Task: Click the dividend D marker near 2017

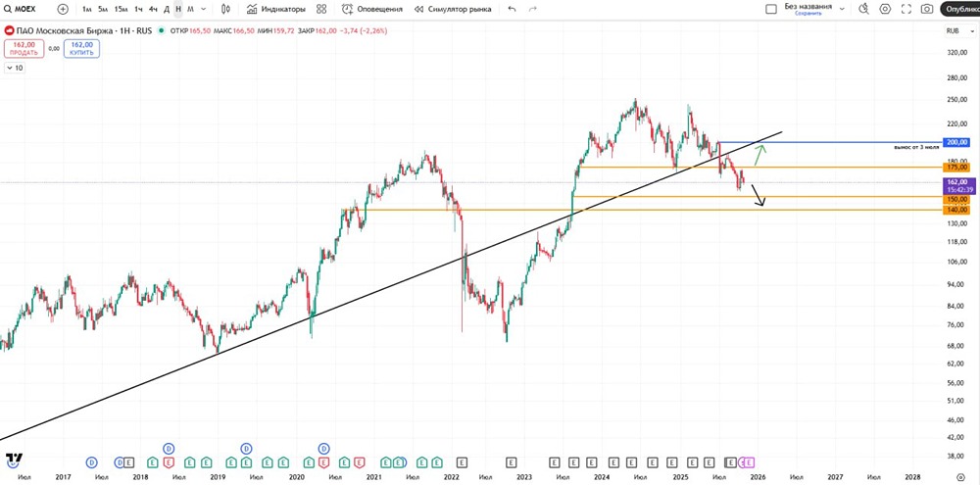Action: [92, 462]
